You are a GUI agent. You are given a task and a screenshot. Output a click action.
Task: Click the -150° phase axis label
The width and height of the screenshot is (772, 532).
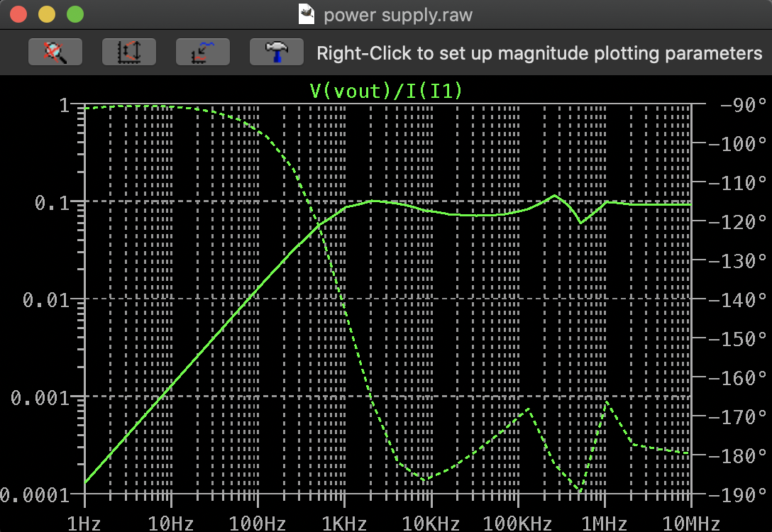click(x=737, y=339)
